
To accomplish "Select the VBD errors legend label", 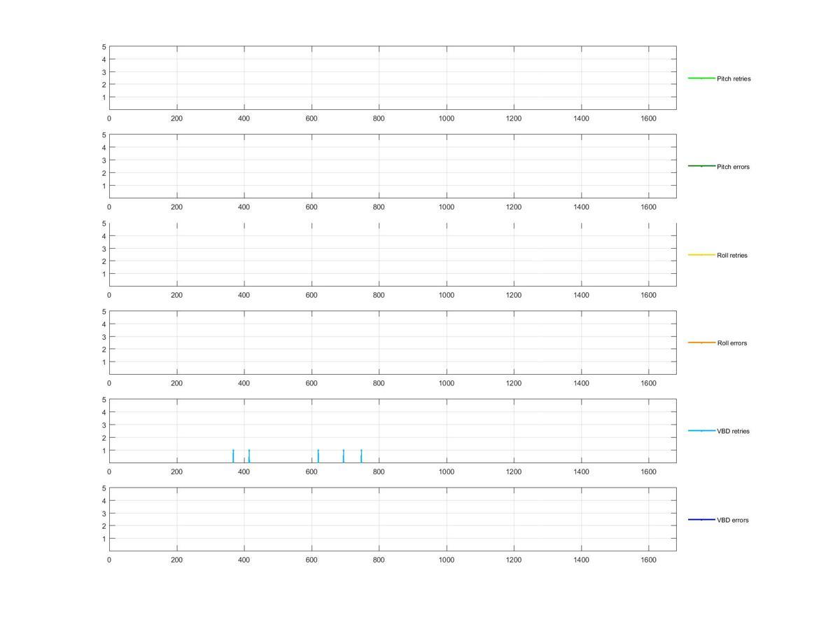I will coord(733,520).
